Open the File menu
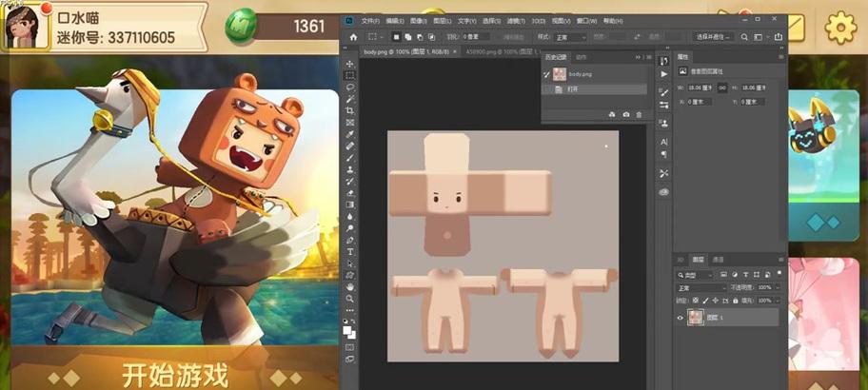 pyautogui.click(x=370, y=21)
